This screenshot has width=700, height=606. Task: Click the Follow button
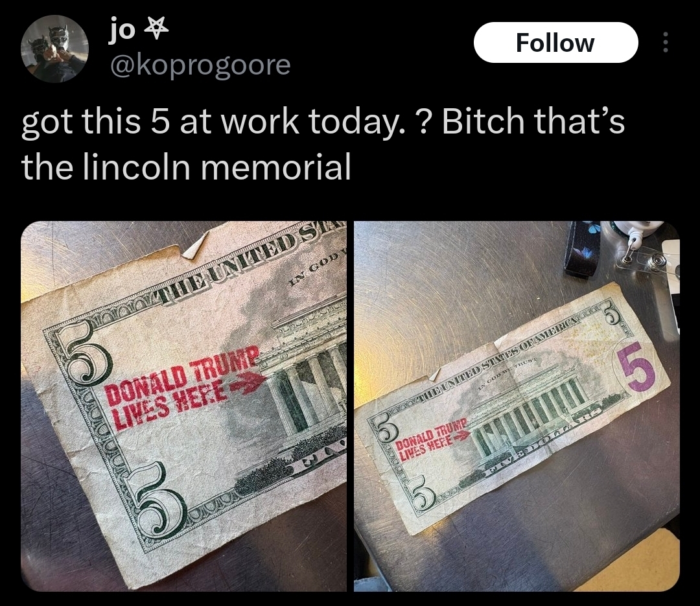coord(555,42)
